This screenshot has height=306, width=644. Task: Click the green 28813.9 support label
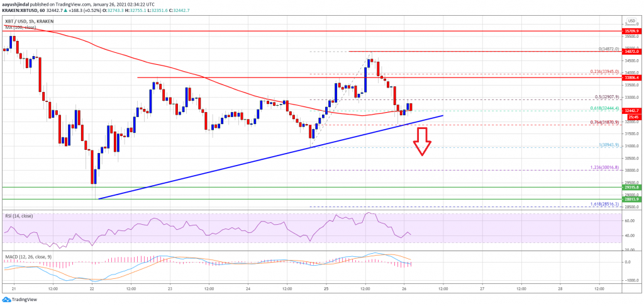click(x=631, y=199)
